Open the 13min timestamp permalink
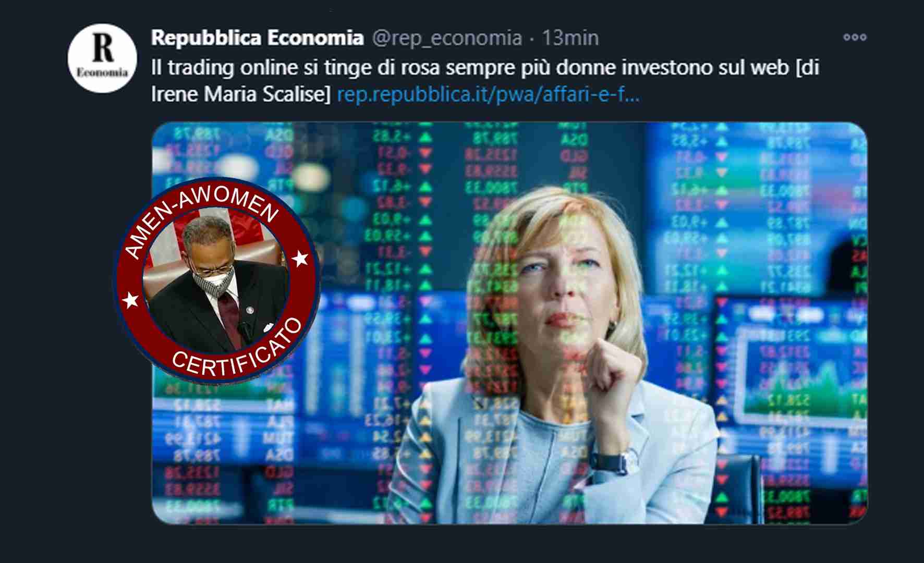924x563 pixels. [570, 38]
